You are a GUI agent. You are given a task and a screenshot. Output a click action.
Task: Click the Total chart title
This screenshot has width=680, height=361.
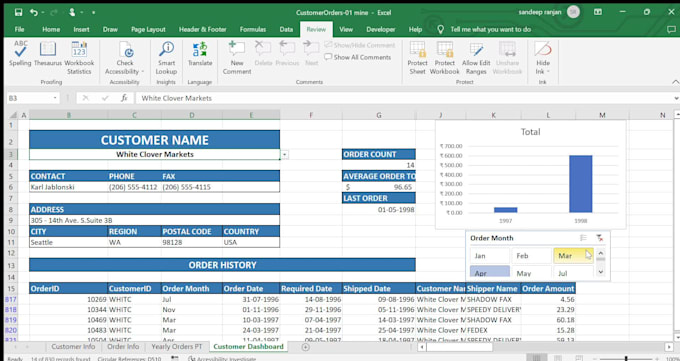(530, 132)
